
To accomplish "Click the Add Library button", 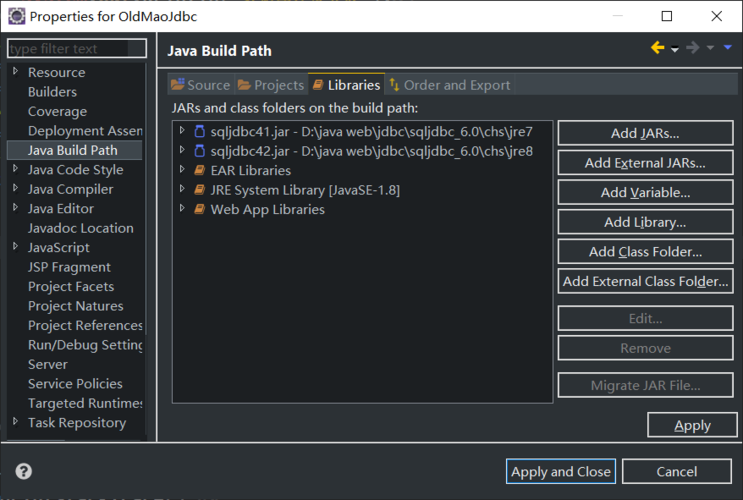I will pos(645,222).
